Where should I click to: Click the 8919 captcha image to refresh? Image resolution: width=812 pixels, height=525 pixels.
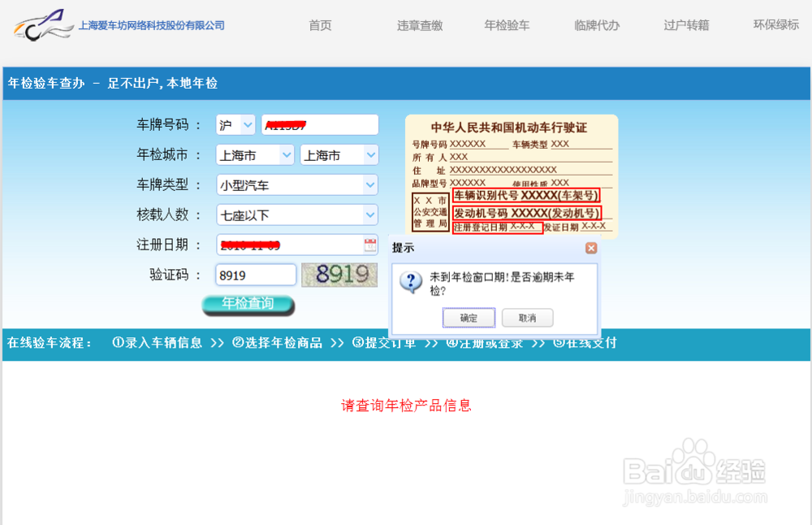tap(339, 275)
